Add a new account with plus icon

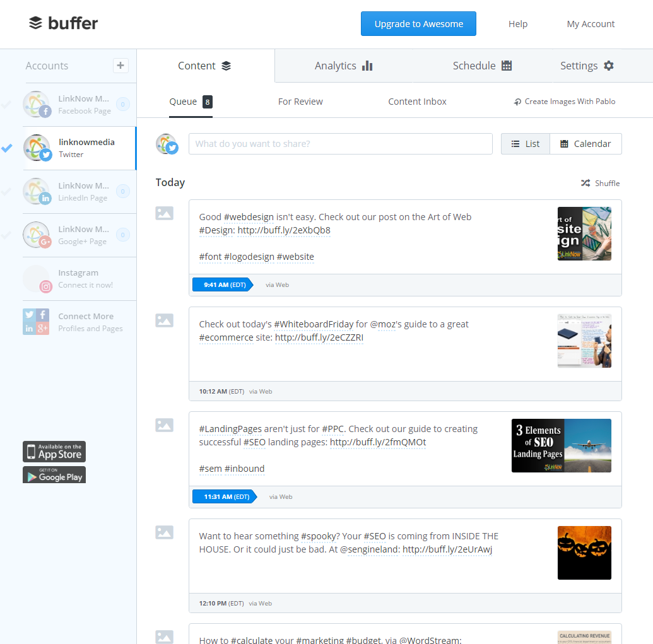121,66
